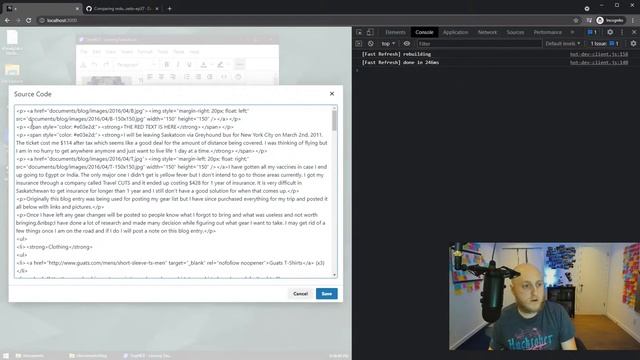Focus the console prompt line
Screen dimensions: 640x360
pyautogui.click(x=496, y=70)
